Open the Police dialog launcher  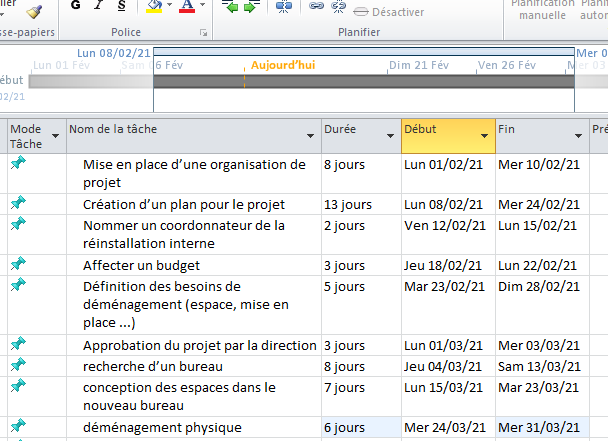(x=203, y=33)
